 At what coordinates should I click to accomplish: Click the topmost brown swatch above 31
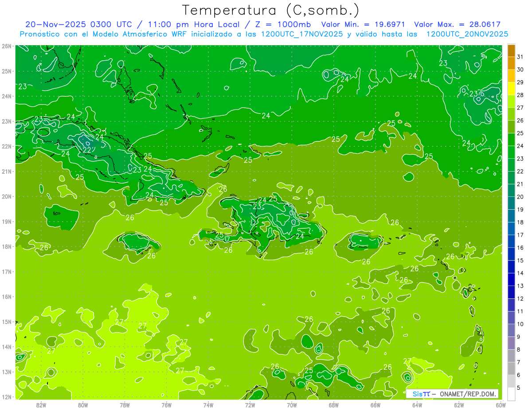[x=511, y=51]
